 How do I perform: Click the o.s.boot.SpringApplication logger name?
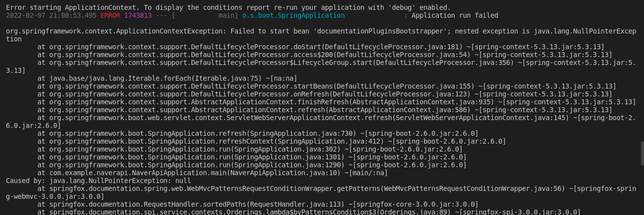tap(293, 15)
